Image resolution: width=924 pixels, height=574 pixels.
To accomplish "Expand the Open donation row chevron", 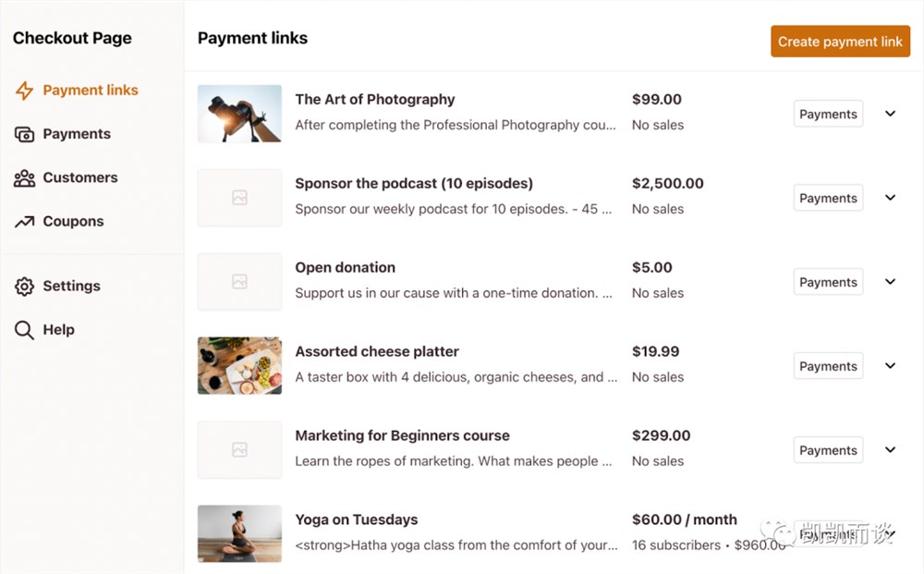I will (891, 282).
